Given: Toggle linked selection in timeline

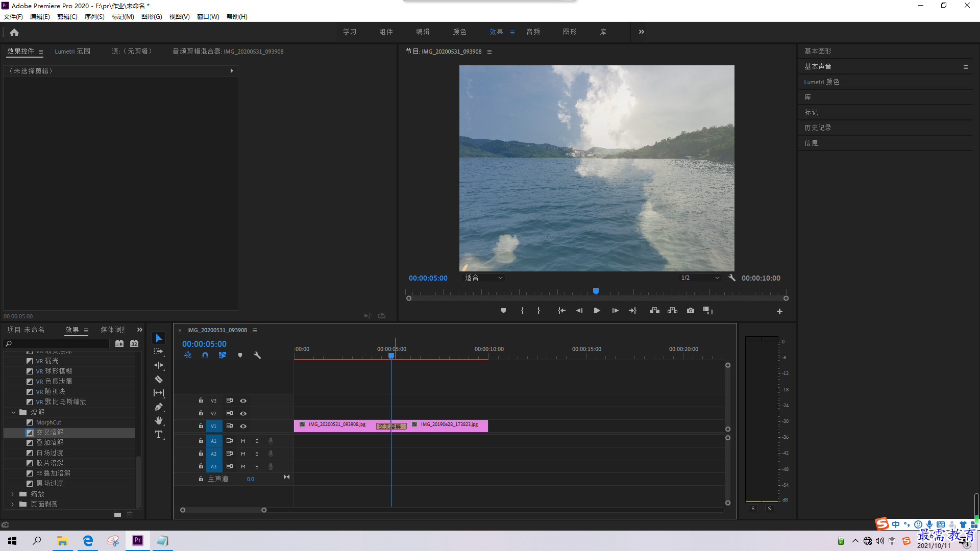Looking at the screenshot, I should 223,355.
